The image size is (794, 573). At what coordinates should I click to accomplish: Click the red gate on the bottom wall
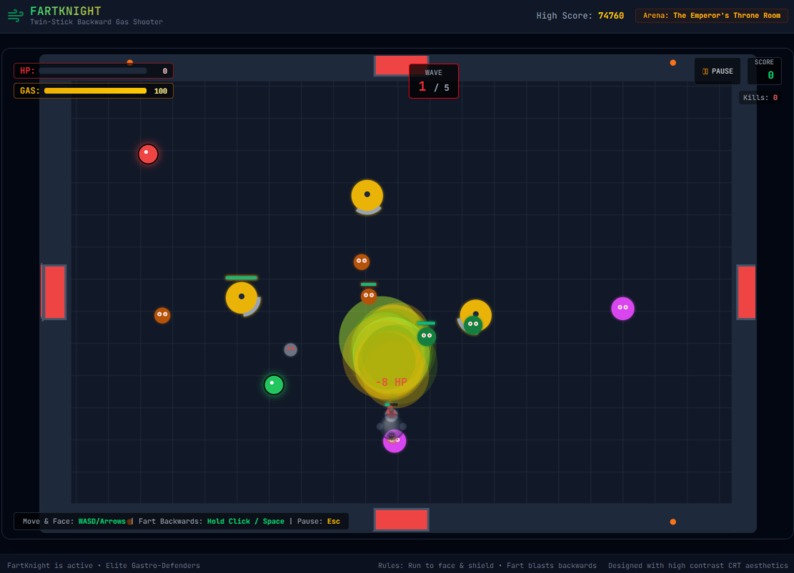(x=401, y=520)
